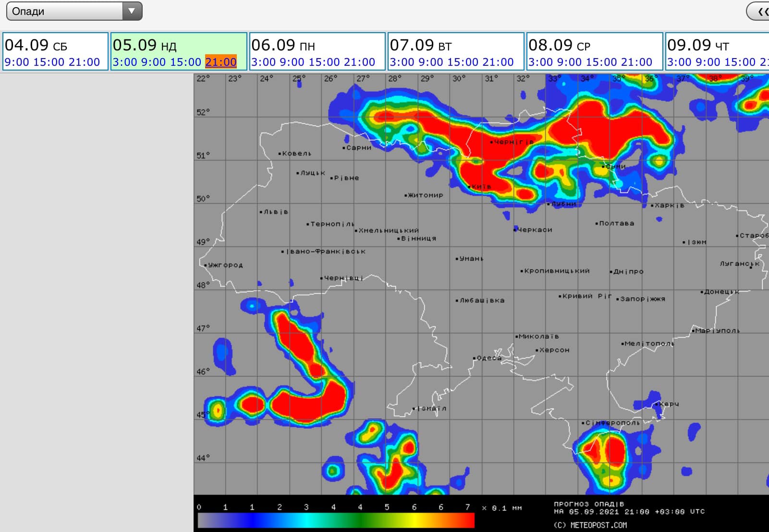Viewport: 769px width, 532px height.
Task: Click the METEOPOST.COM copyright label
Action: 590,525
